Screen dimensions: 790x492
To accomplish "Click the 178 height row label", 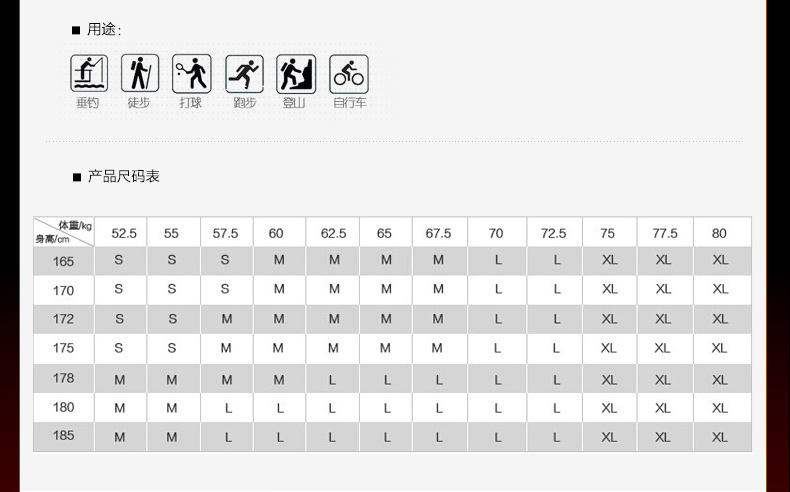I will pos(63,378).
